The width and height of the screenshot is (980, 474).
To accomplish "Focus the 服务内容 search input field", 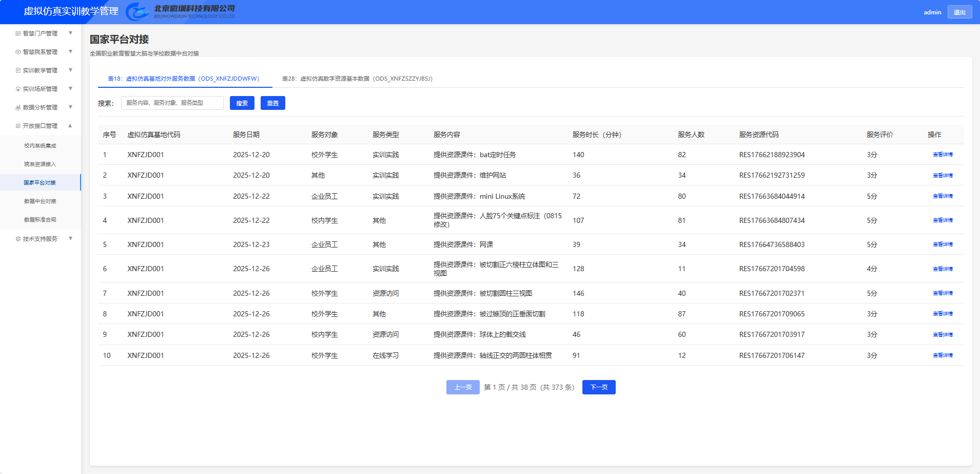I will [x=172, y=103].
